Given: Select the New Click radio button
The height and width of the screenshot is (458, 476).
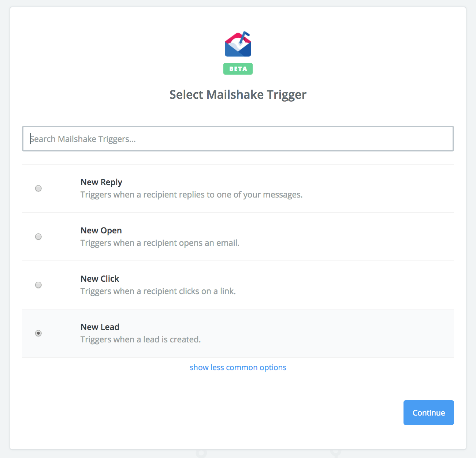Looking at the screenshot, I should pos(38,285).
